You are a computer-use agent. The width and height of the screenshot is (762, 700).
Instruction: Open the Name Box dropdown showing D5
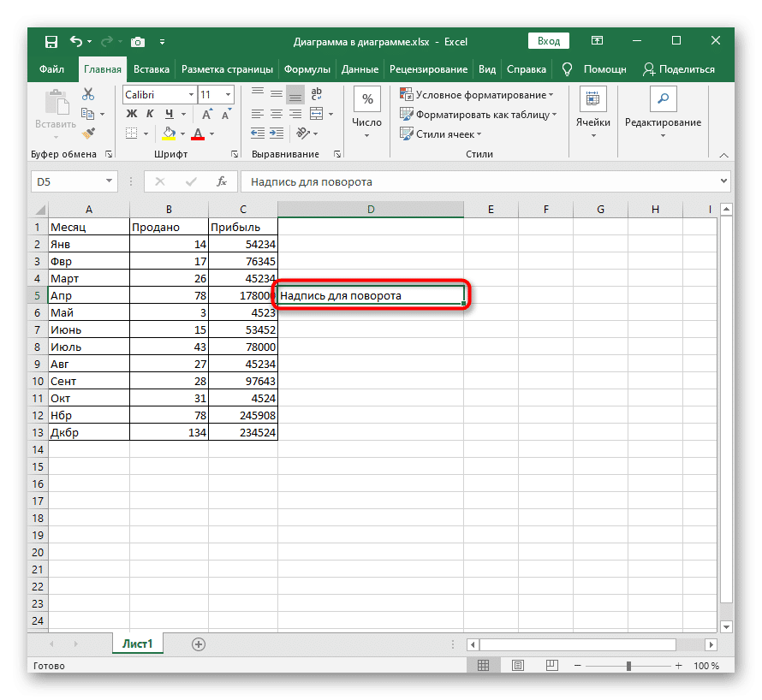pos(109,181)
